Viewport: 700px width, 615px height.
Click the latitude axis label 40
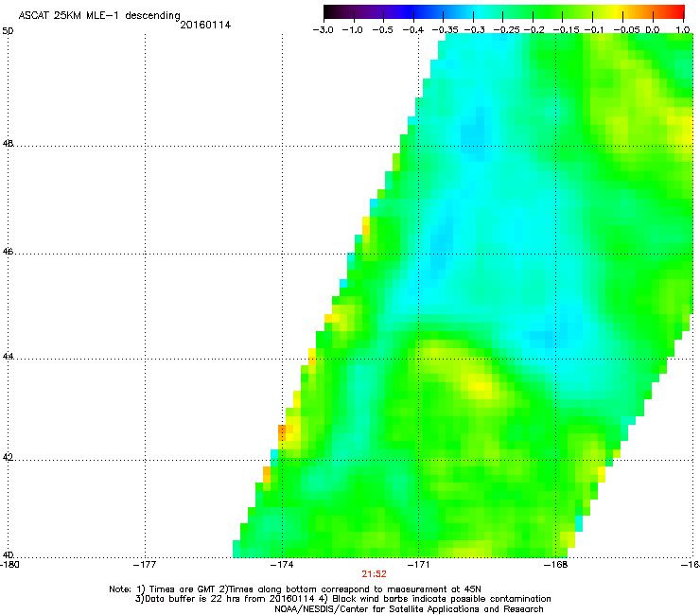pos(8,554)
